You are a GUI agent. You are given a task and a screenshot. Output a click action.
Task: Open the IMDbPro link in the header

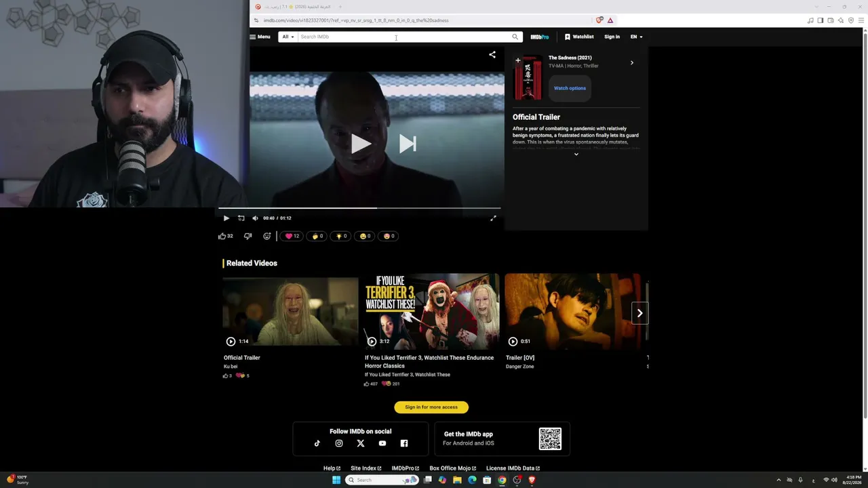tap(540, 37)
